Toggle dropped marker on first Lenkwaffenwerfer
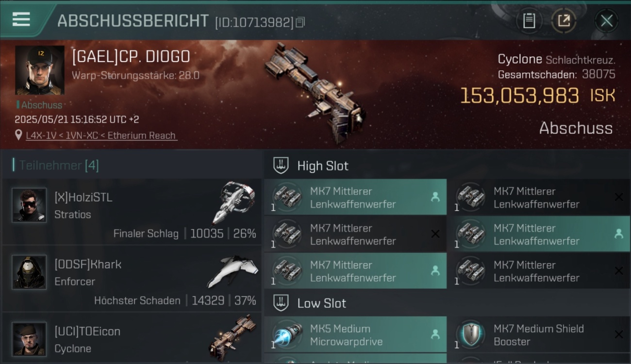631x364 pixels. click(435, 197)
